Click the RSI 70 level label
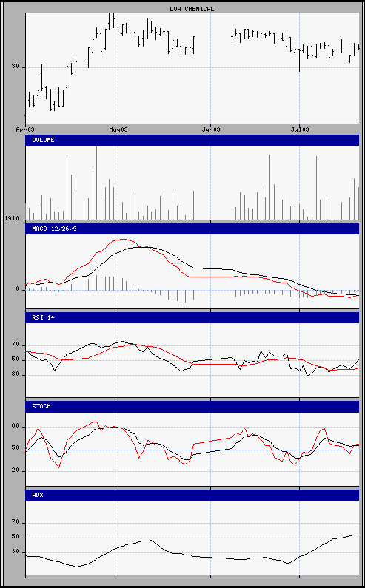365x588 pixels. [15, 345]
